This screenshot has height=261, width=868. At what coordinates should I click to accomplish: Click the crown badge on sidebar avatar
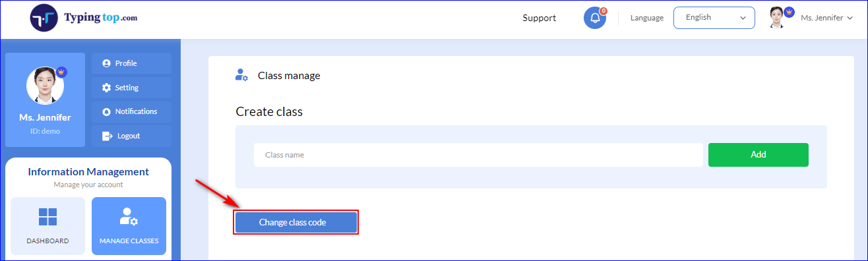(61, 72)
